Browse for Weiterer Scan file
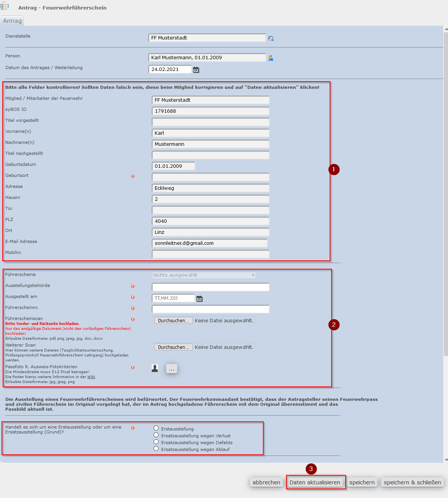Image resolution: width=448 pixels, height=498 pixels. click(x=173, y=347)
